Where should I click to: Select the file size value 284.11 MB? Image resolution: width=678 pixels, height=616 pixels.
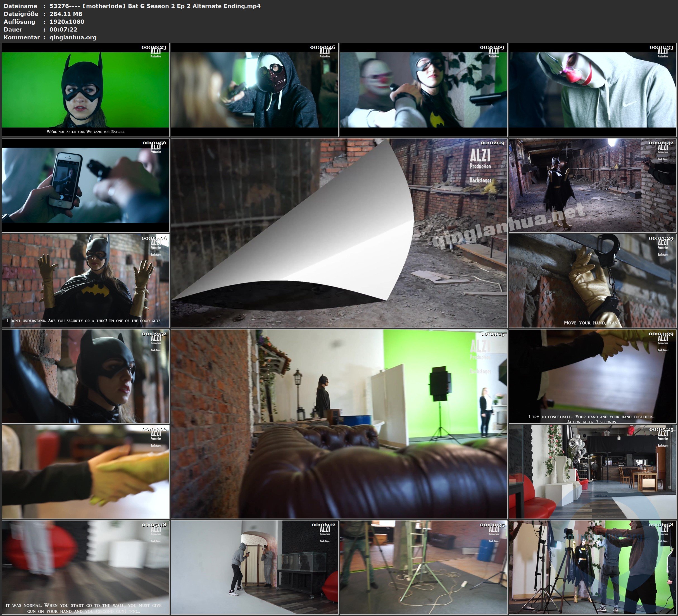(x=66, y=14)
